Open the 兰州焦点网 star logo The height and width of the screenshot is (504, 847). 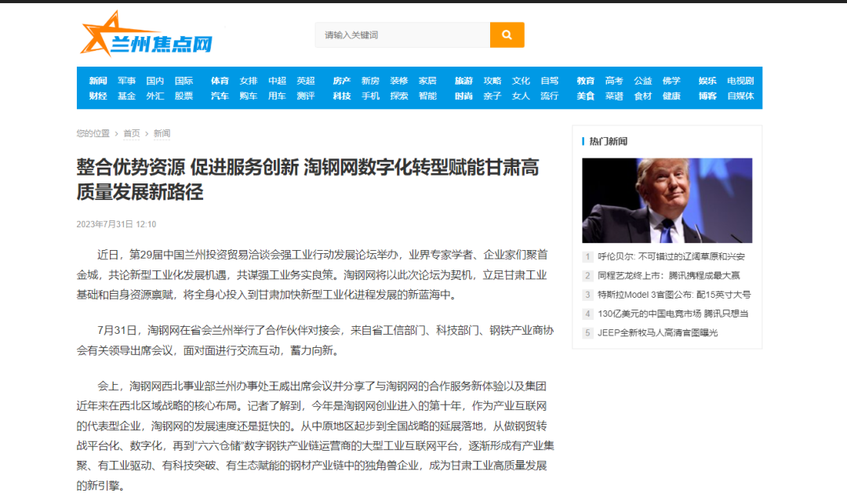click(147, 34)
